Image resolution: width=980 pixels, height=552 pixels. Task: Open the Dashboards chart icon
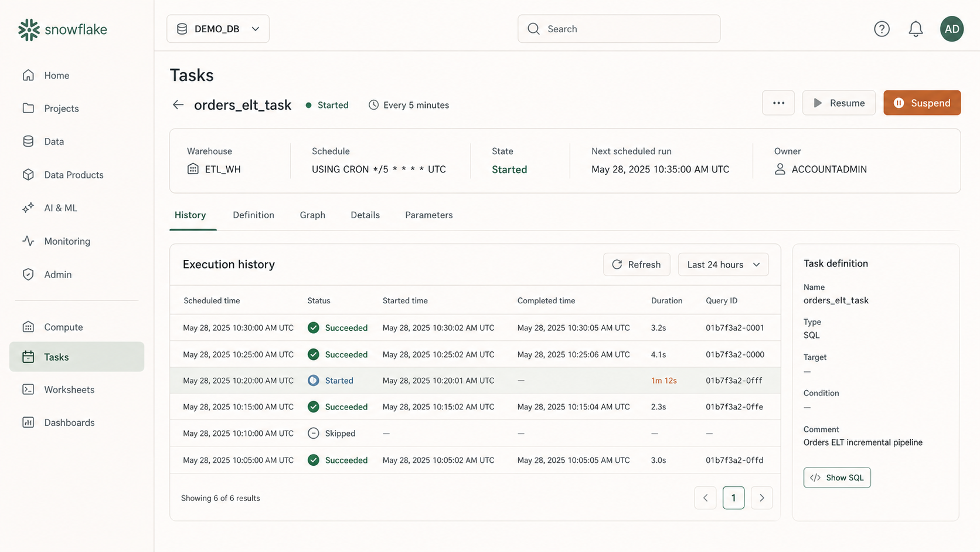pos(28,422)
